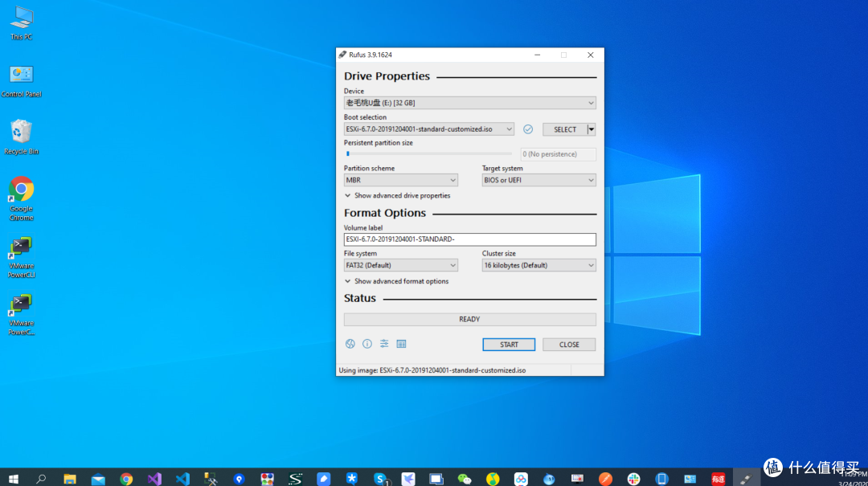
Task: Open the Partition scheme MBR dropdown
Action: click(x=401, y=180)
